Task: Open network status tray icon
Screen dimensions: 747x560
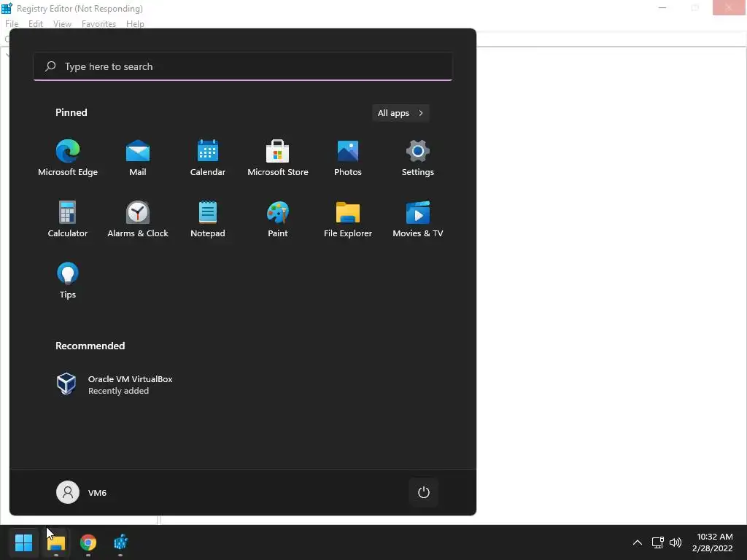Action: 657,542
